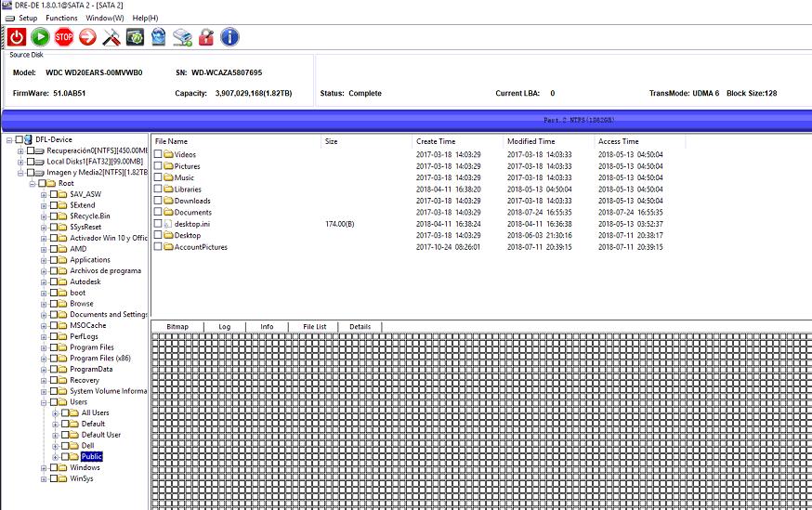The height and width of the screenshot is (510, 812).
Task: Sort by File Name column header
Action: tap(236, 141)
